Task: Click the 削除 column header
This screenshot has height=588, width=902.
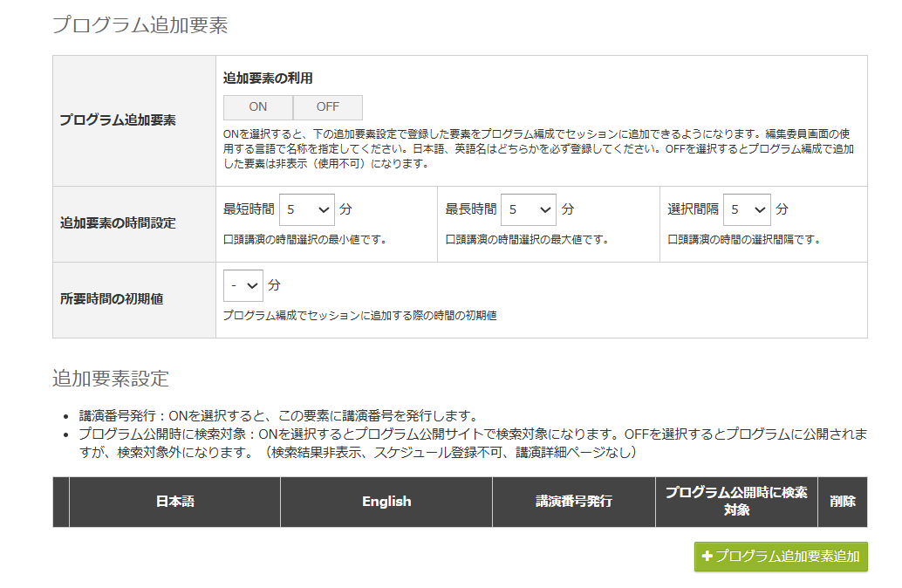Action: pos(842,503)
